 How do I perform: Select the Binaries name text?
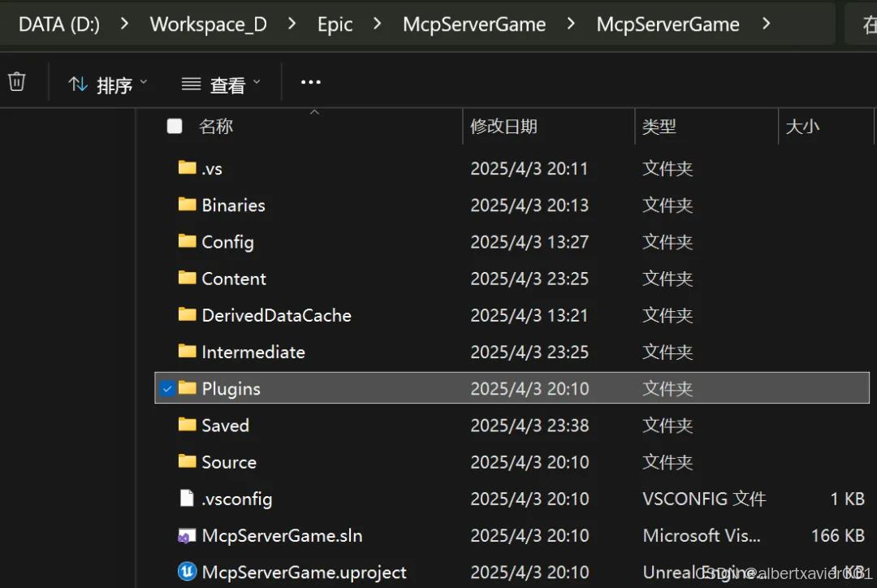click(233, 205)
